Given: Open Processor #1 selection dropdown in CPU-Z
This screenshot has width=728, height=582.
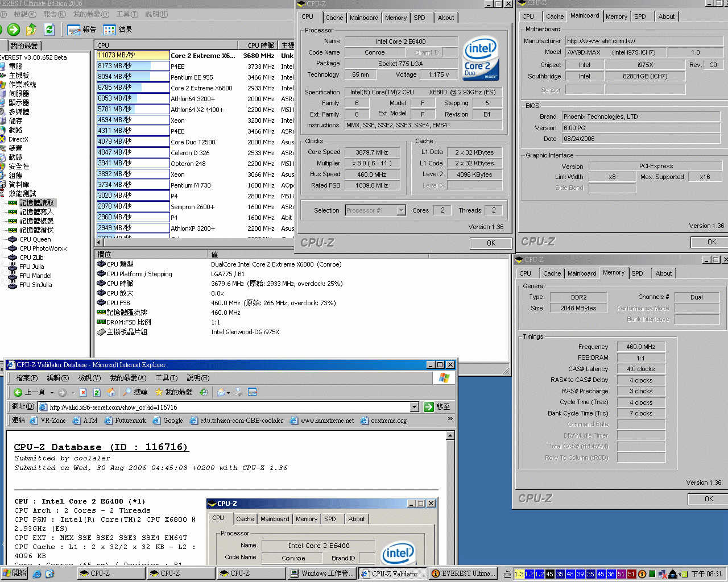Looking at the screenshot, I should [x=401, y=210].
